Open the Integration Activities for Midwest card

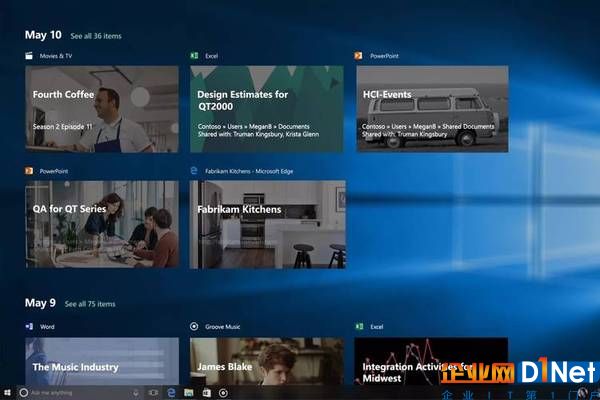coord(431,361)
